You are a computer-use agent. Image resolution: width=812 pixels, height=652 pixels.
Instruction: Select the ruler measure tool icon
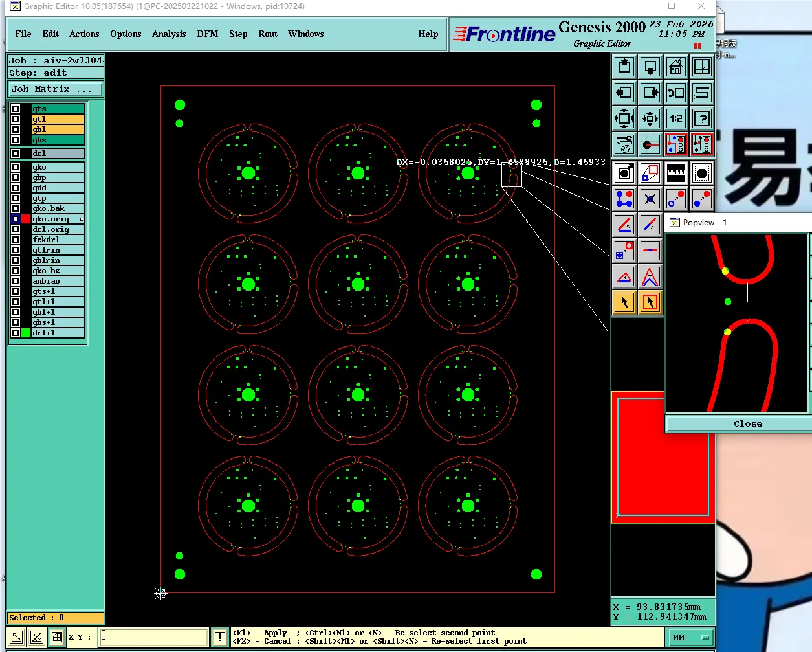(x=676, y=172)
